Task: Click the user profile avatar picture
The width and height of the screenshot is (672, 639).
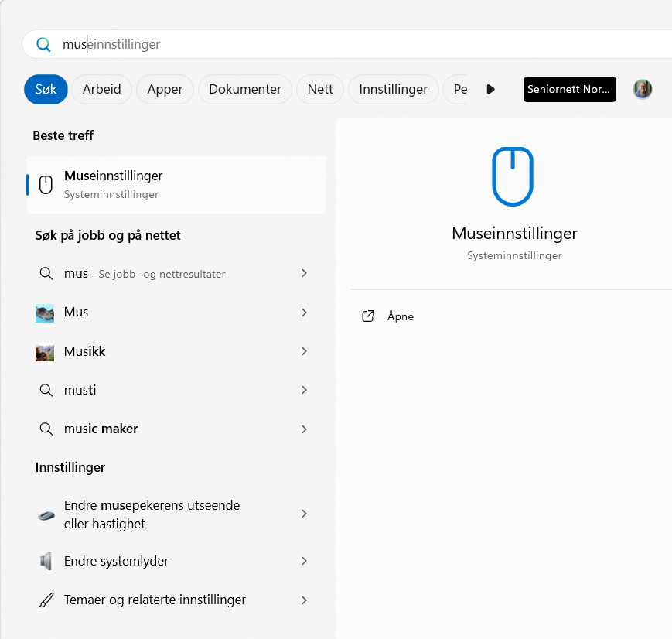Action: [642, 89]
